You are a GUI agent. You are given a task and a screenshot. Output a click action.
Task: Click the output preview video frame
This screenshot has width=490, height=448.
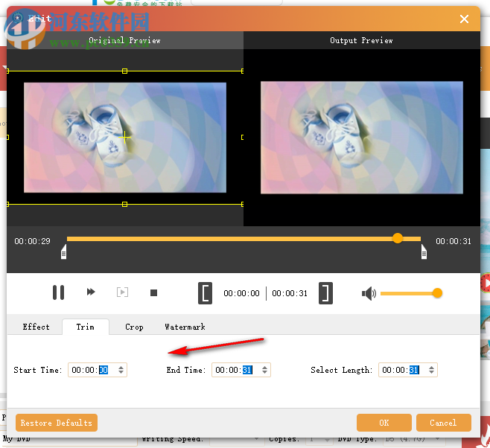362,138
